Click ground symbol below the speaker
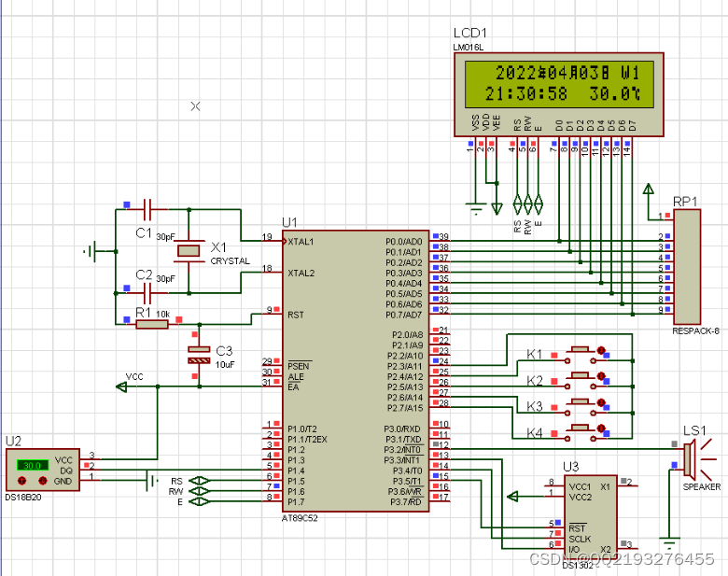Viewport: 728px width, 576px height. tap(669, 542)
